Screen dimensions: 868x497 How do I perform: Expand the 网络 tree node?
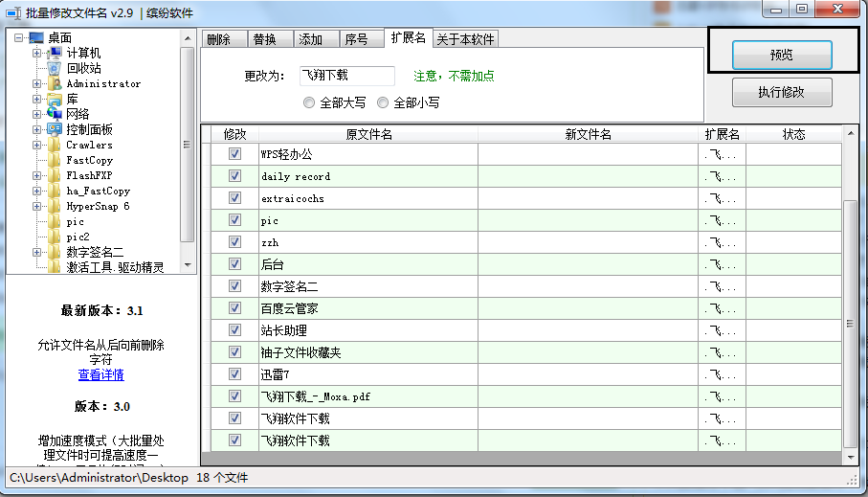click(36, 114)
